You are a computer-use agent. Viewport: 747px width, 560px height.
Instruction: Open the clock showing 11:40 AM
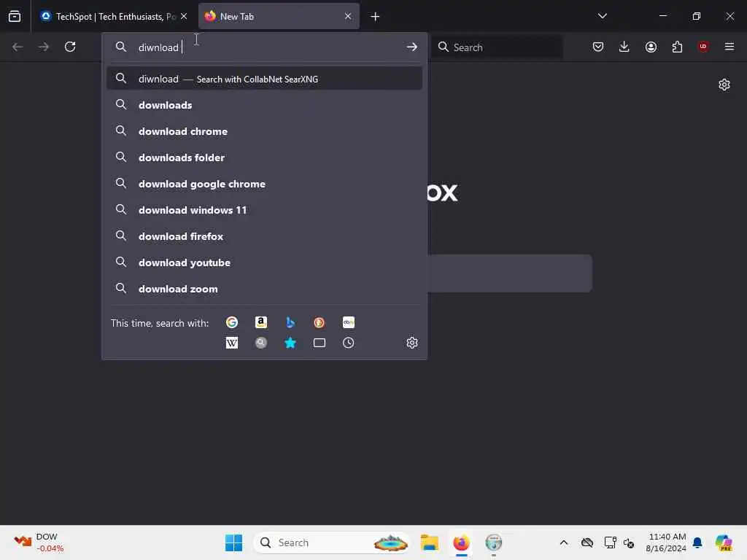666,542
